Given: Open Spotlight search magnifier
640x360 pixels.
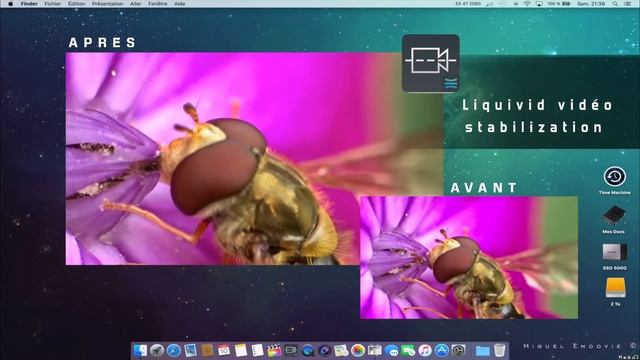Looking at the screenshot, I should pos(615,4).
